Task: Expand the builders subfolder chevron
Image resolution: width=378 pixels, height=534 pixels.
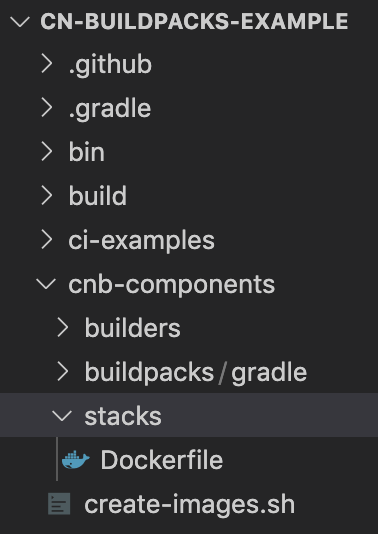Action: click(63, 328)
